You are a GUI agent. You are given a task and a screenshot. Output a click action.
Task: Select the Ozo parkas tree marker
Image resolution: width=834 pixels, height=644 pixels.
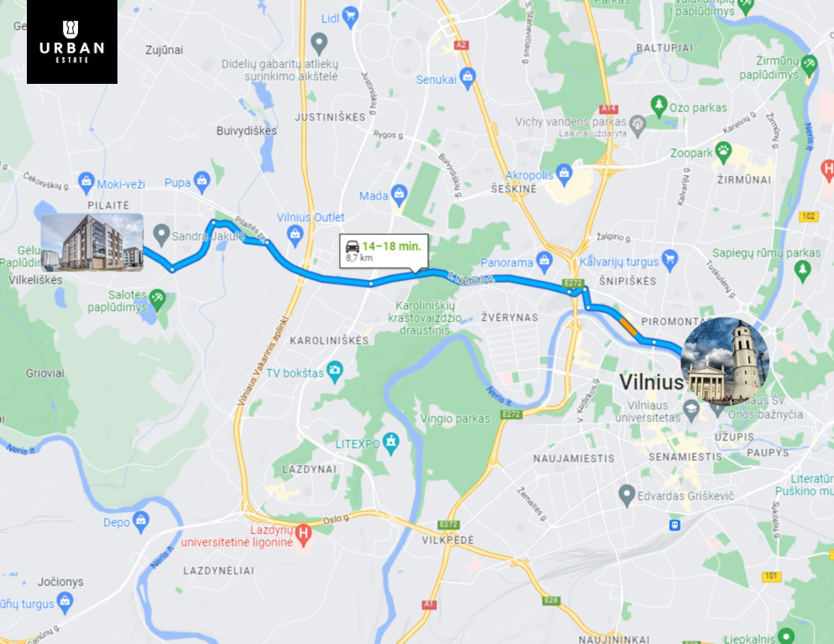pyautogui.click(x=659, y=106)
